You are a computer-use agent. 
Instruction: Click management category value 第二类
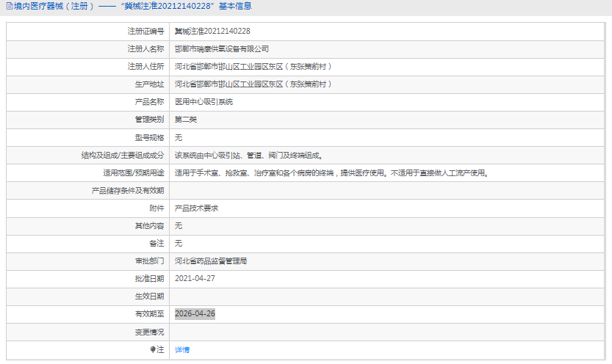pyautogui.click(x=186, y=120)
